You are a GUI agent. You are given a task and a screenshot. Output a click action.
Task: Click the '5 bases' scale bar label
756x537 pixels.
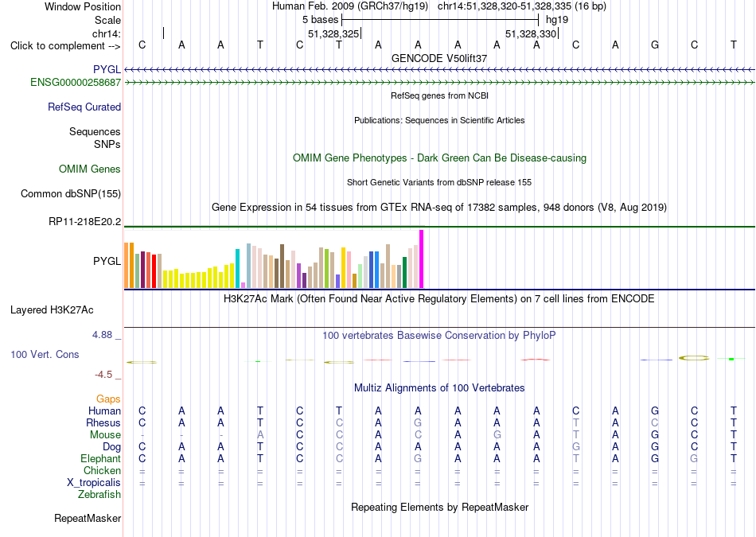click(320, 20)
